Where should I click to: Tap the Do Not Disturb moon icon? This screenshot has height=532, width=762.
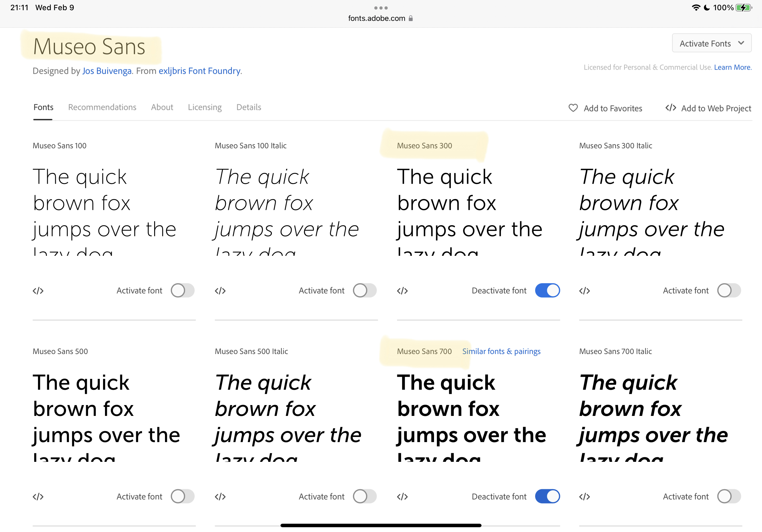pyautogui.click(x=706, y=8)
